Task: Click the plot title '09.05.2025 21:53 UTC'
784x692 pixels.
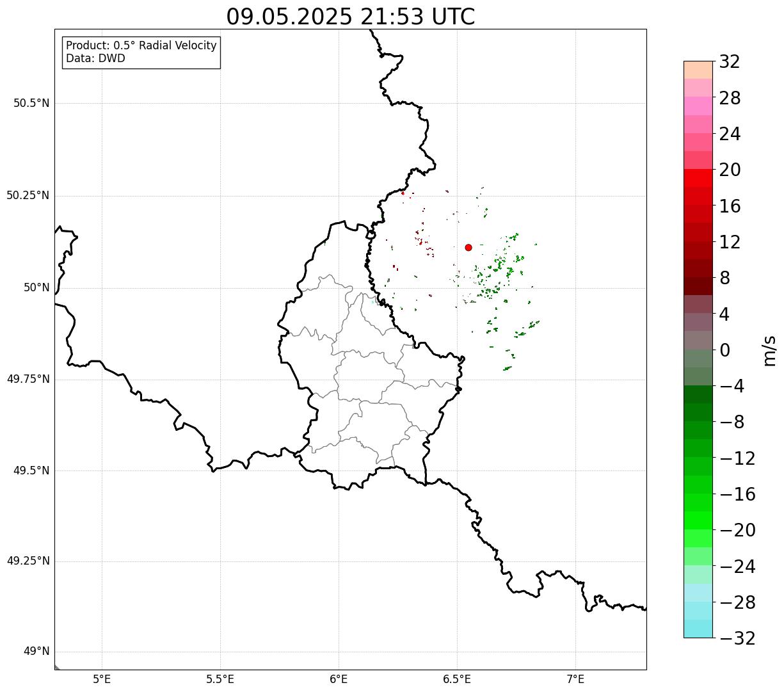Action: coord(351,17)
